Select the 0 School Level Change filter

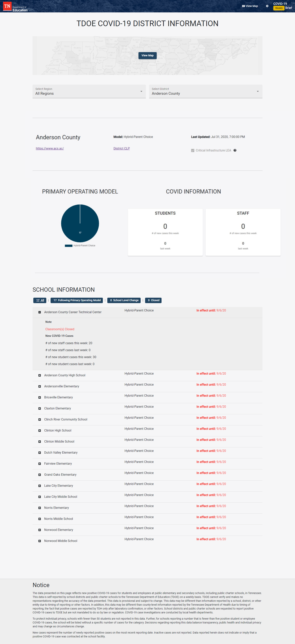pyautogui.click(x=124, y=300)
